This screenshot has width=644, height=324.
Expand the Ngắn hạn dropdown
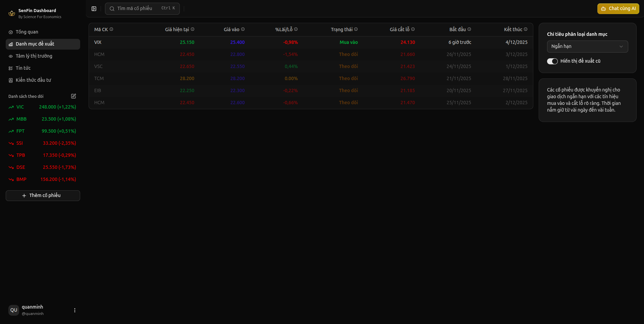[x=587, y=47]
